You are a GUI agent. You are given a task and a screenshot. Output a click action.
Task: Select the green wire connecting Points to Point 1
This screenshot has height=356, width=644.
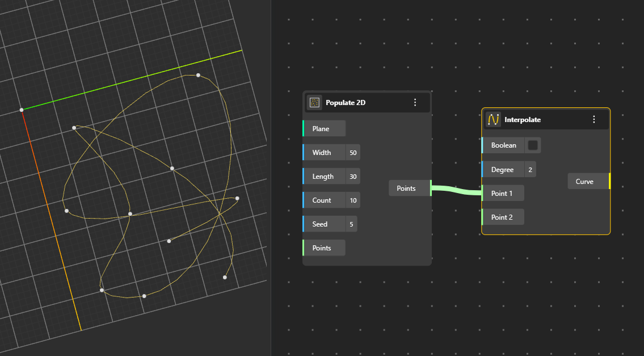tap(457, 191)
